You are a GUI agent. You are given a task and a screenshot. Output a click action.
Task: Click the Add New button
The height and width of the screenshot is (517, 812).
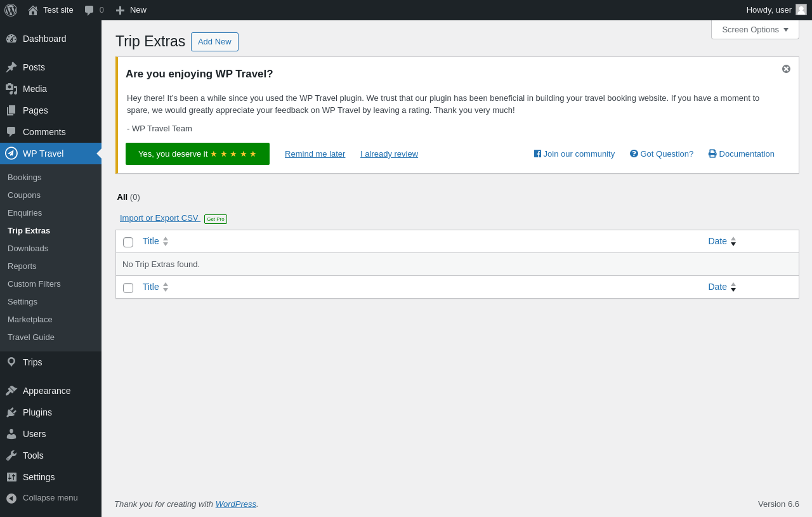coord(214,42)
